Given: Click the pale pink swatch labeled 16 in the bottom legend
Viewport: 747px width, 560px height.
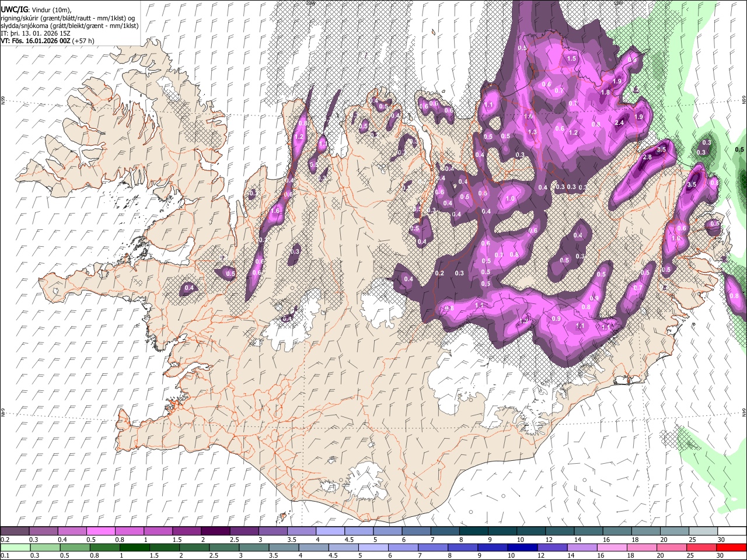Looking at the screenshot, I should click(612, 547).
